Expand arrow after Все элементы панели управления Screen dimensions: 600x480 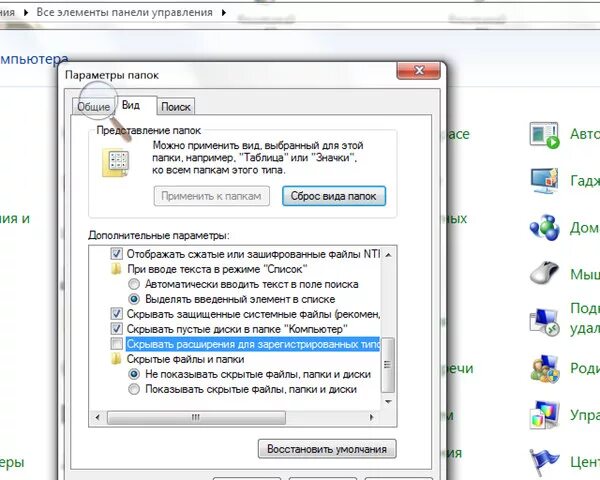coord(223,13)
